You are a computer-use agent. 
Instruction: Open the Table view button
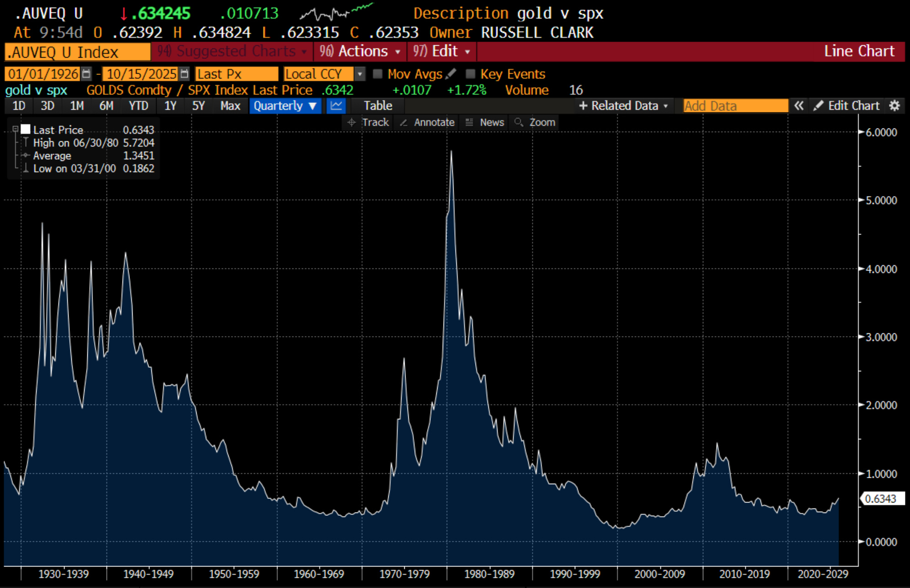tap(378, 106)
